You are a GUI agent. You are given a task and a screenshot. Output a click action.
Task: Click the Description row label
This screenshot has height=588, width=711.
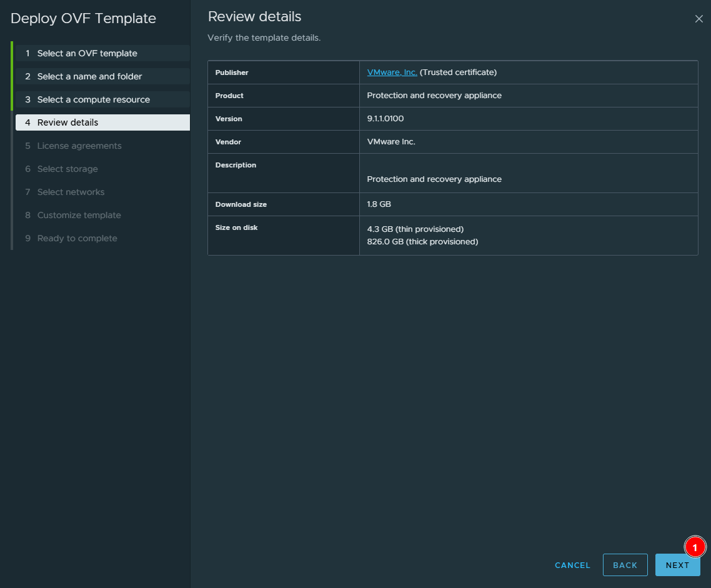point(236,165)
